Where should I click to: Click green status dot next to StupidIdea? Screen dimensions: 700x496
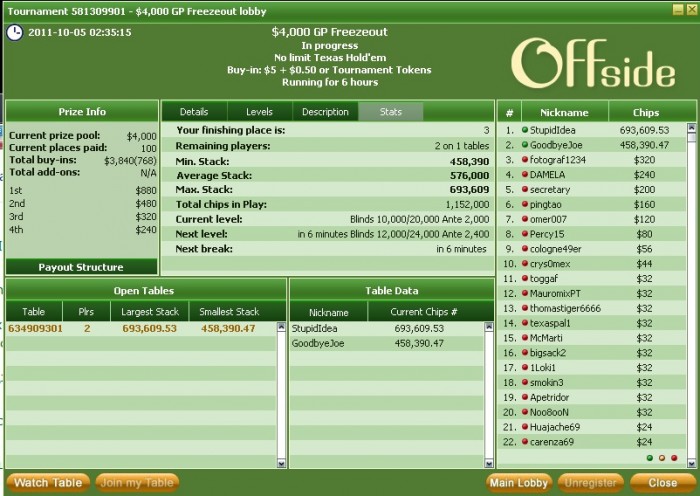[525, 130]
